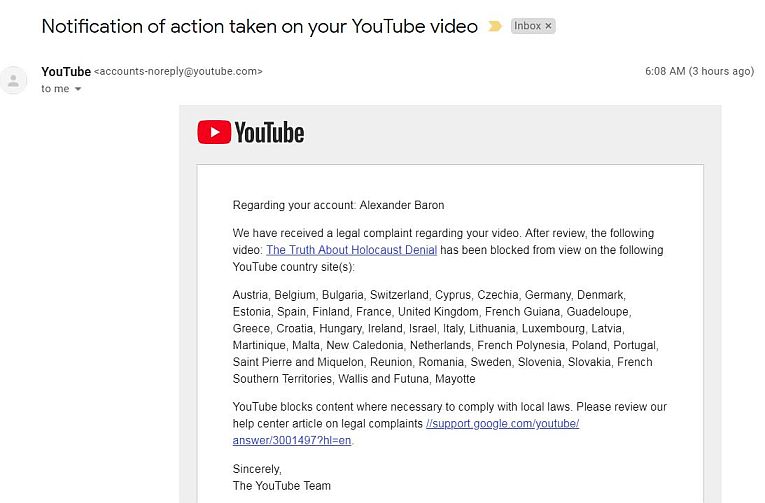Click "The YouTube Team" signature line
765x503 pixels.
click(281, 486)
